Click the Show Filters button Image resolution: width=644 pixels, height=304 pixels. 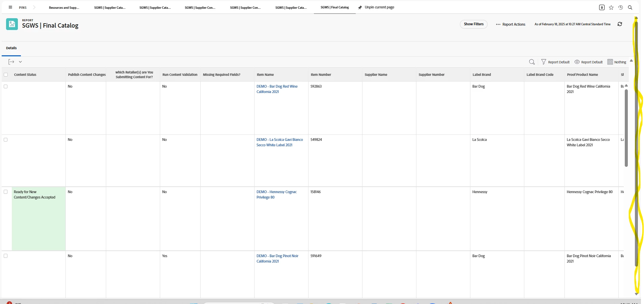point(474,24)
